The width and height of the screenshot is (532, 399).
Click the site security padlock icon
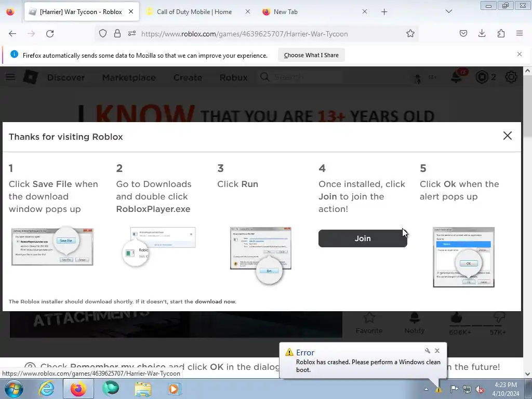click(x=117, y=34)
